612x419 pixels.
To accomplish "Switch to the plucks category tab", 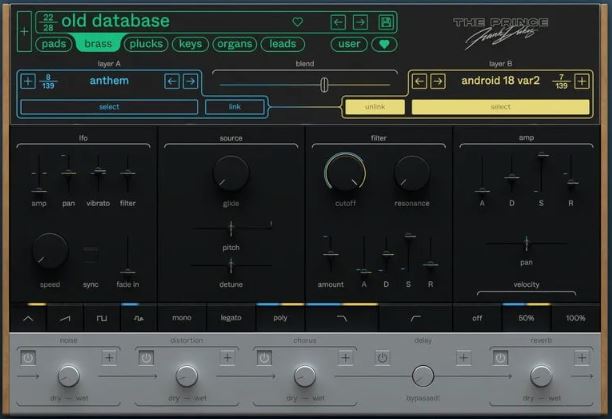I will pos(146,44).
